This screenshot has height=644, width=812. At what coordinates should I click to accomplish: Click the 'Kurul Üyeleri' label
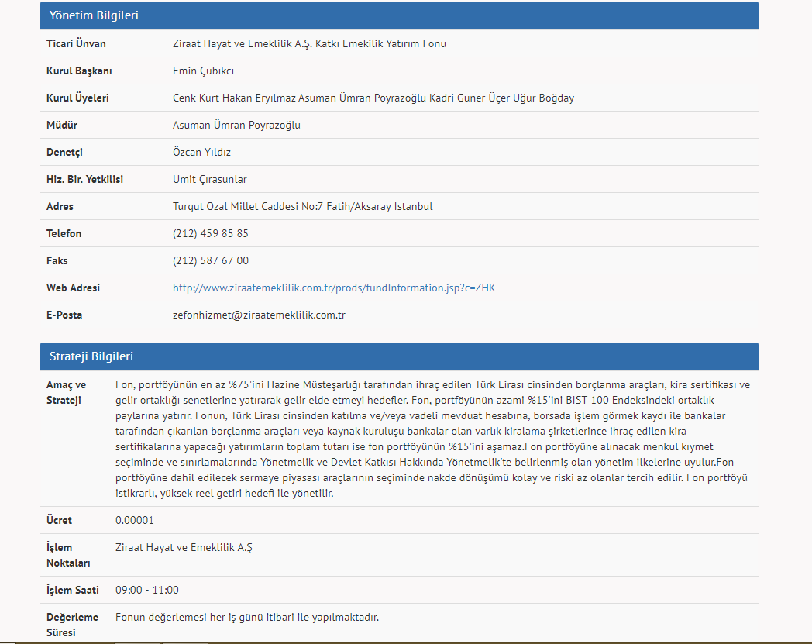coord(77,98)
